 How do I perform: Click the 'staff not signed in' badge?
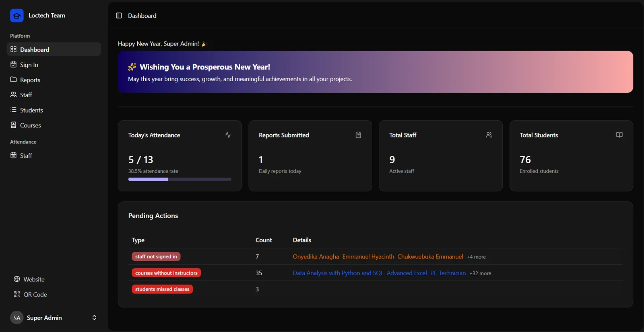[x=156, y=256]
